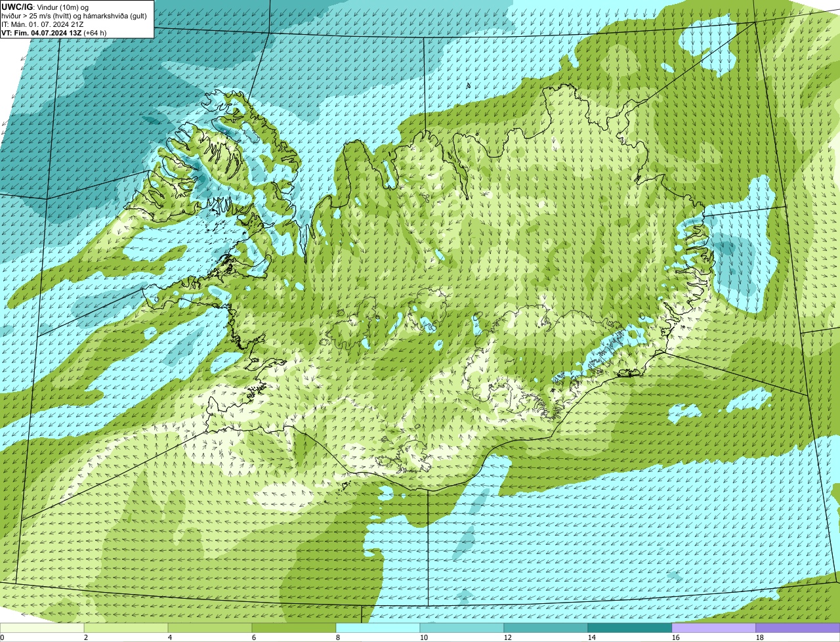Click the '4' scale tick label

pyautogui.click(x=169, y=637)
